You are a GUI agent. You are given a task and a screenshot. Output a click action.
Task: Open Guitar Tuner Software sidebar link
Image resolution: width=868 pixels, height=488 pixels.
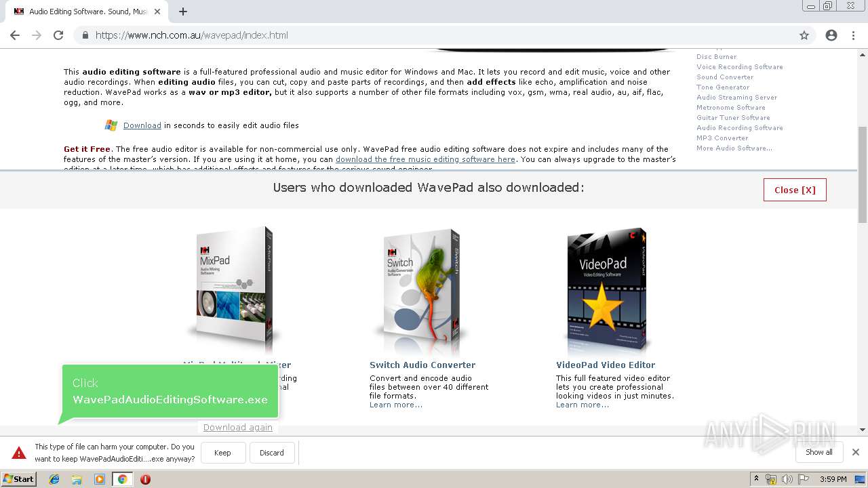click(x=733, y=118)
